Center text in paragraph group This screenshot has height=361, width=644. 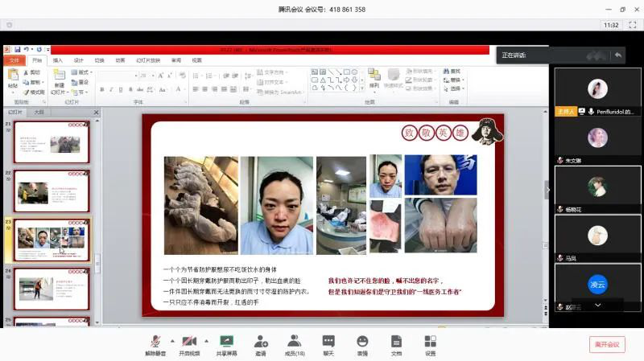click(205, 89)
